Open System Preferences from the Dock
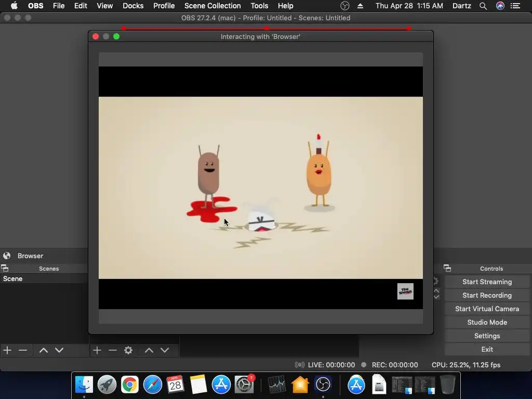The height and width of the screenshot is (399, 532). pyautogui.click(x=244, y=384)
